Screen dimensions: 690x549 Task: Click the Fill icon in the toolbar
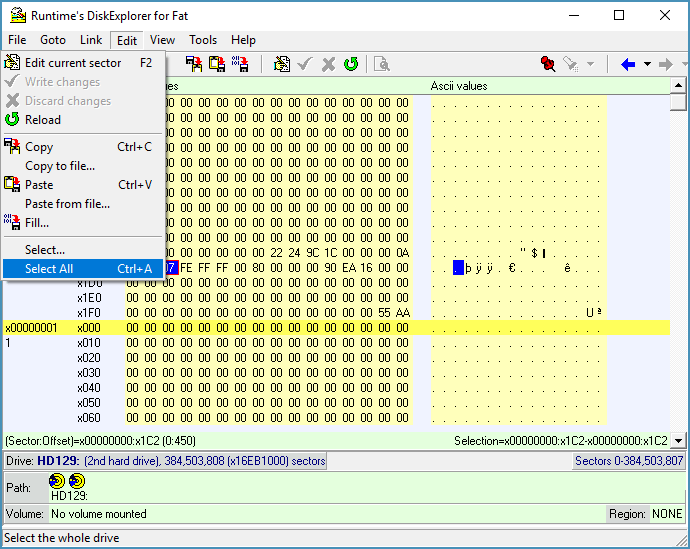click(x=240, y=64)
